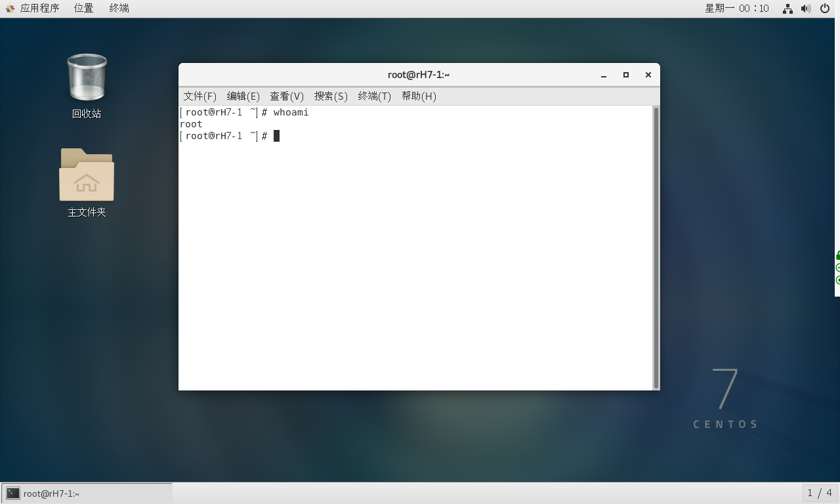This screenshot has height=504, width=840.
Task: Mute audio via the speaker icon
Action: click(x=806, y=9)
